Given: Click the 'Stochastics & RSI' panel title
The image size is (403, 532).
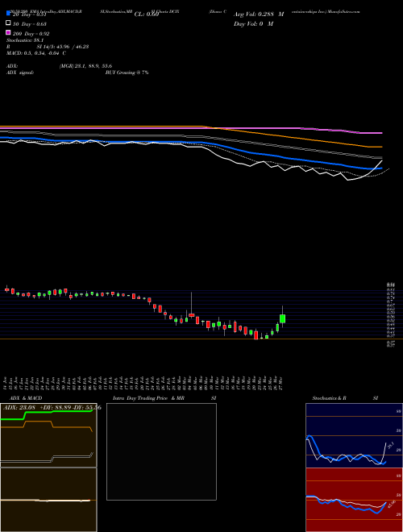Looking at the screenshot, I should tap(345, 398).
